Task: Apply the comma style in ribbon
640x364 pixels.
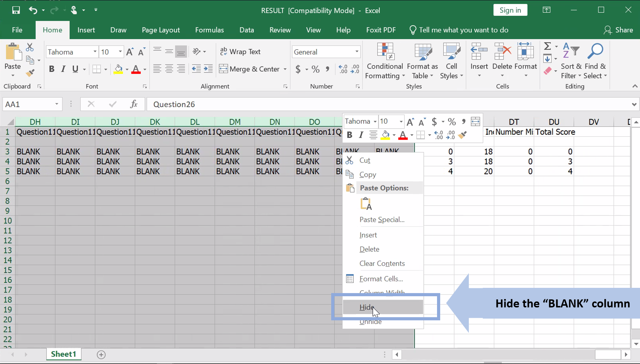Action: (327, 69)
